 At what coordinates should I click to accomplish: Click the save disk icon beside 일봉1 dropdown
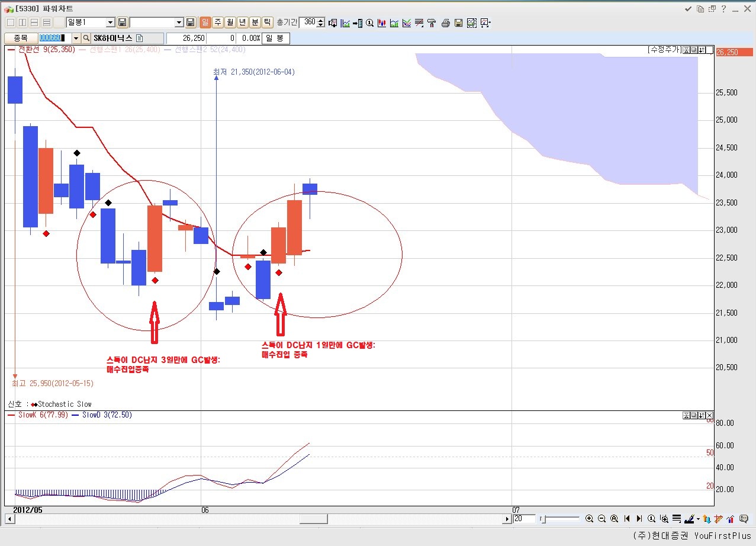coord(123,23)
